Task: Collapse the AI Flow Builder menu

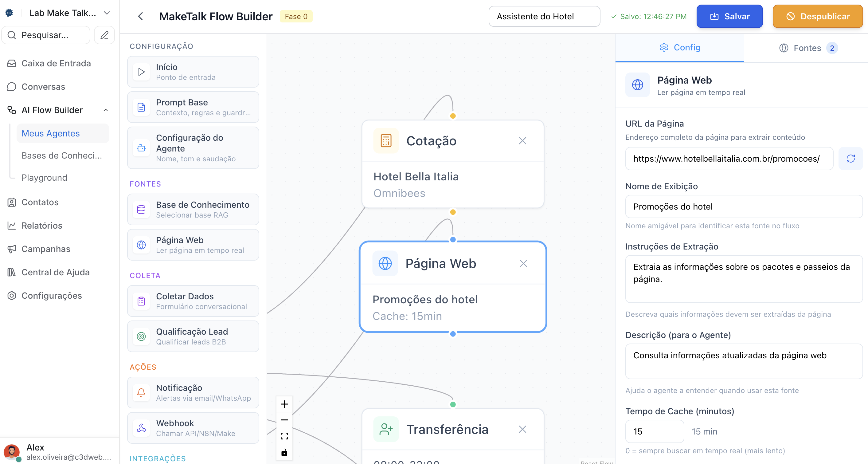Action: [105, 110]
